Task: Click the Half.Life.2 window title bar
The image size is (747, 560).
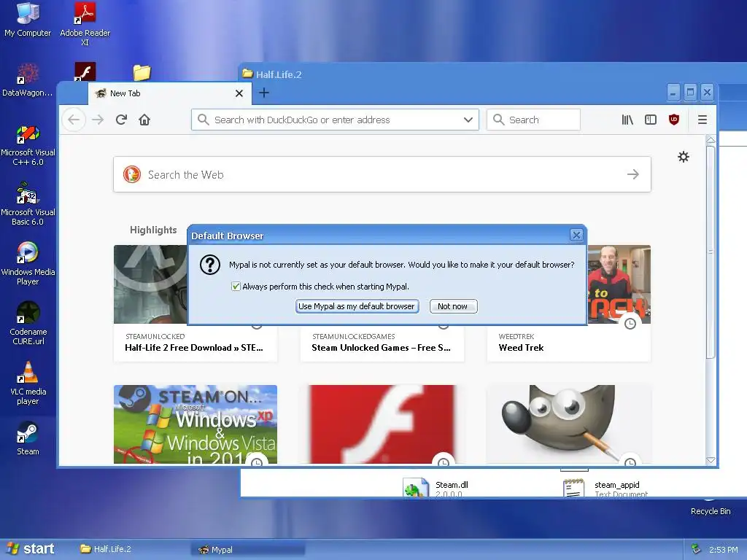Action: point(492,74)
